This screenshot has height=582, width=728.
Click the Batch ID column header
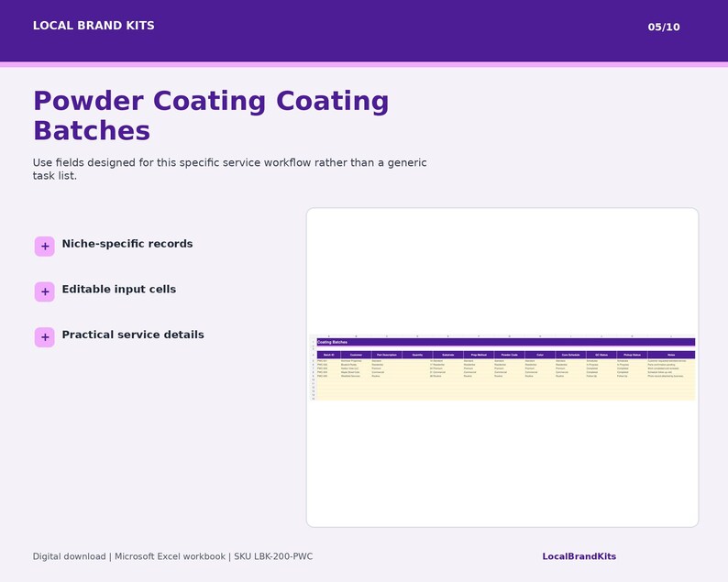[x=329, y=355]
